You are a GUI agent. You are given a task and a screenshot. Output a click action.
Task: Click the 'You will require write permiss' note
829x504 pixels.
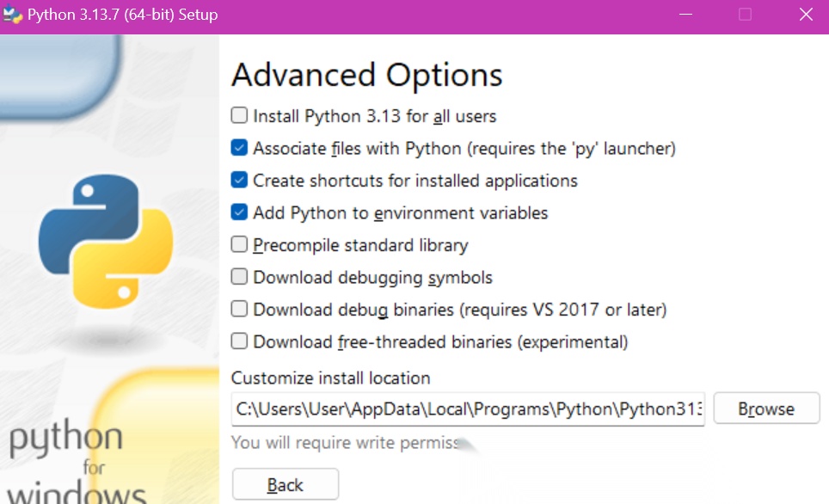(345, 443)
